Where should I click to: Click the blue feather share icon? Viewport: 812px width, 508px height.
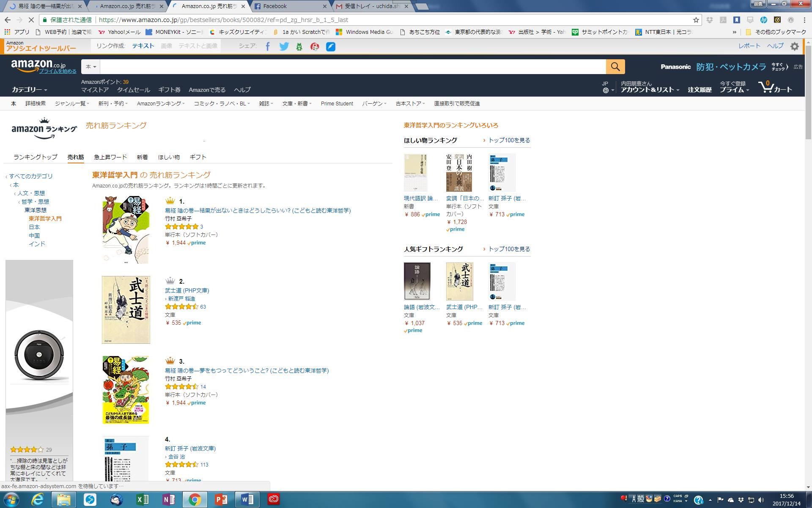click(331, 47)
